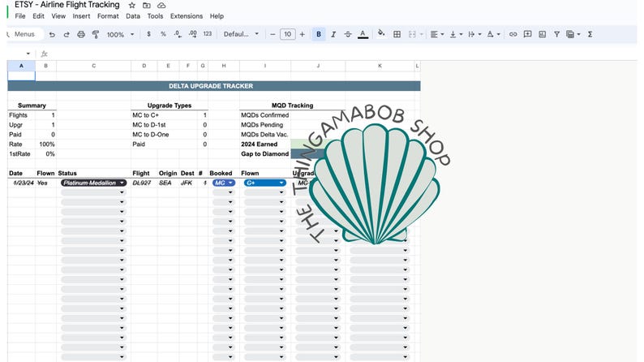Open Borders tool

tap(397, 35)
